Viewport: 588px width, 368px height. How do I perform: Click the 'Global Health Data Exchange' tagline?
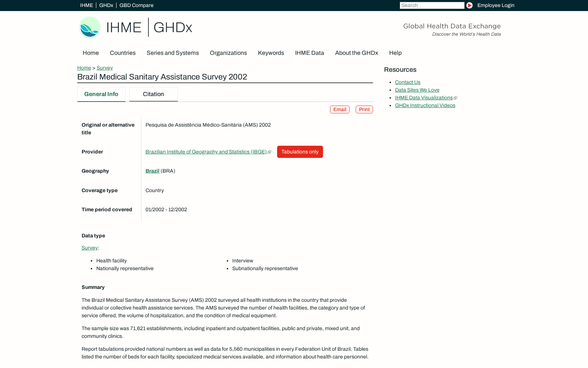(452, 26)
